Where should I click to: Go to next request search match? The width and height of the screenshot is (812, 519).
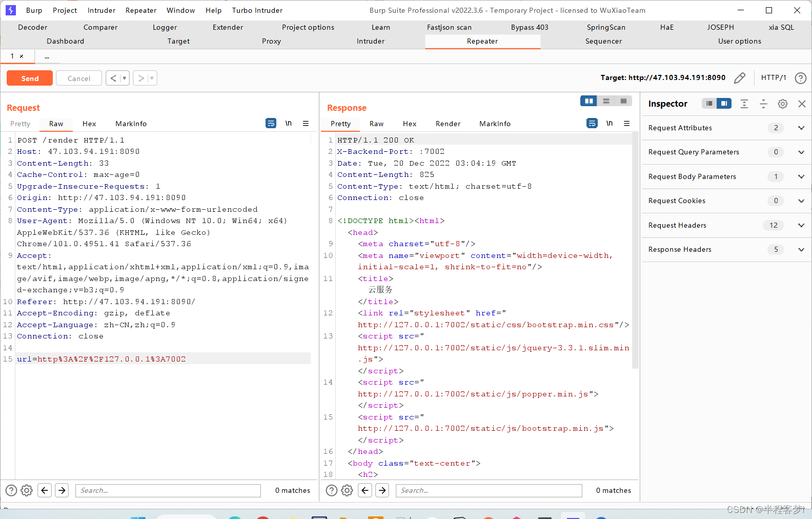[62, 490]
